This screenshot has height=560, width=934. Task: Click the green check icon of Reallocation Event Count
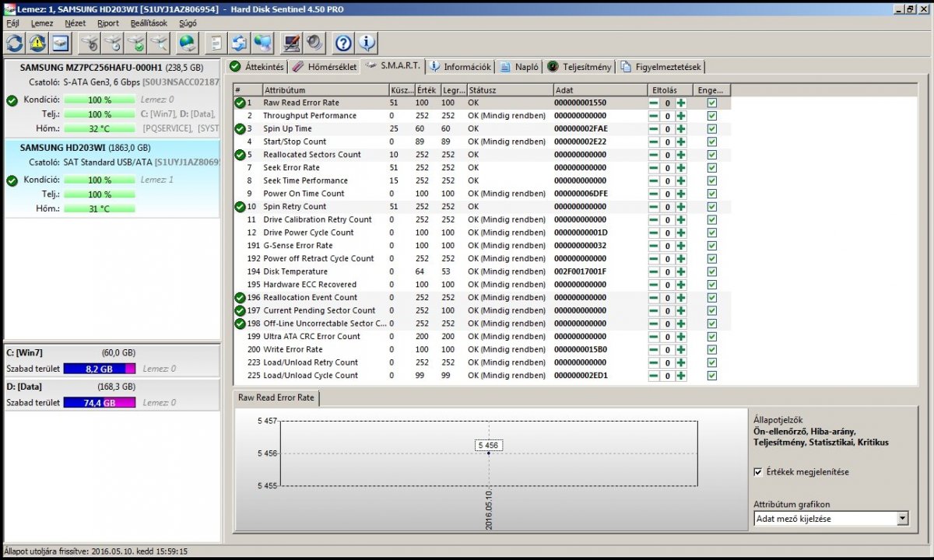click(240, 297)
